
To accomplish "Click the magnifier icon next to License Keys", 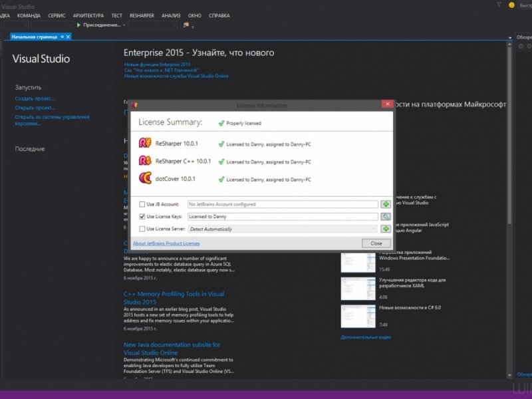I will click(386, 217).
